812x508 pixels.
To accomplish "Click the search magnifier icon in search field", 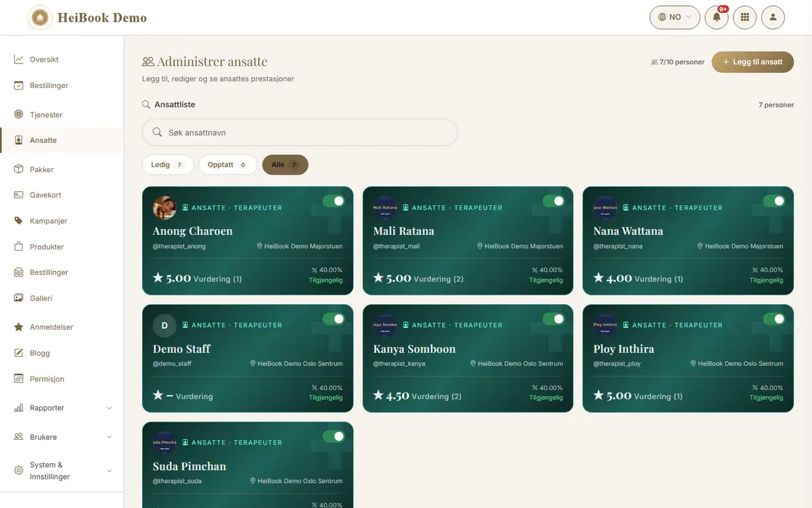I will [157, 133].
